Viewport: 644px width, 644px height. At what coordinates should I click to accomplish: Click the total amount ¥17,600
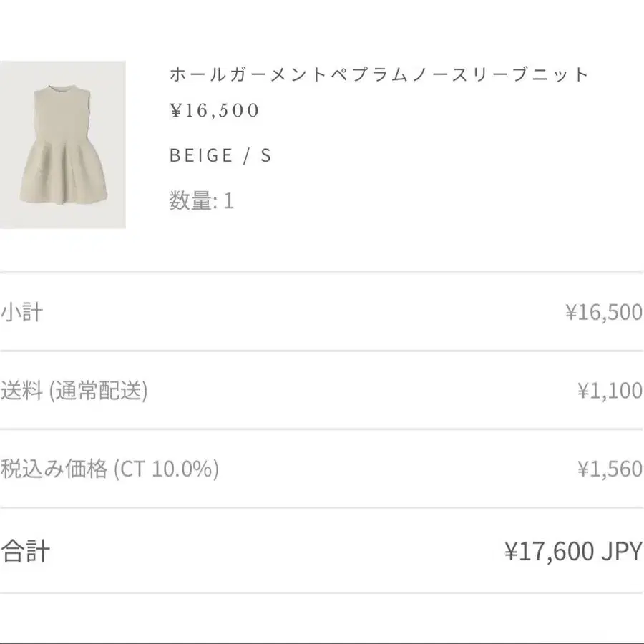click(550, 552)
